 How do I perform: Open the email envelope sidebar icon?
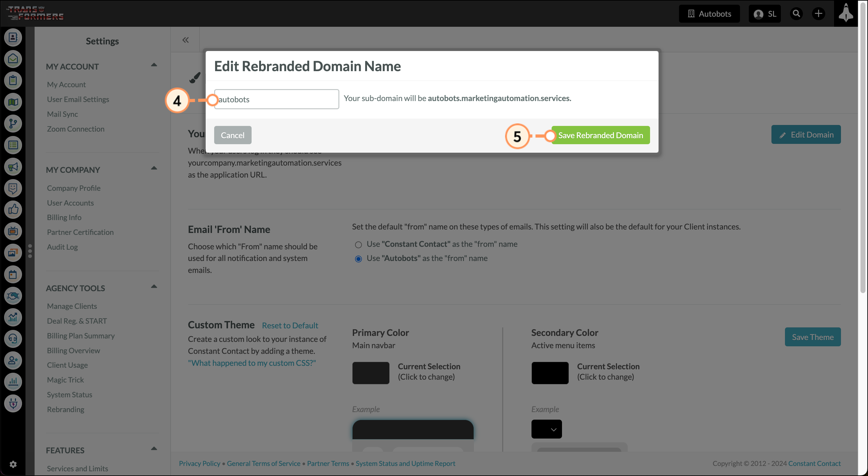13,59
